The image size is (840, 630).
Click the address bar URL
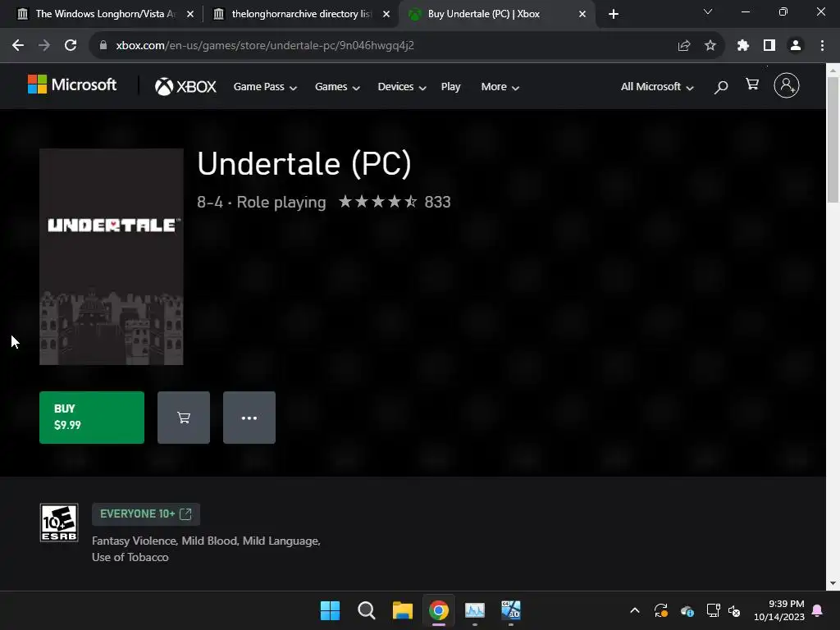point(265,46)
